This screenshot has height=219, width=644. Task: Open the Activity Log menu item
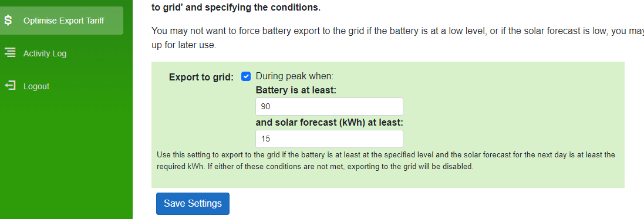point(45,53)
